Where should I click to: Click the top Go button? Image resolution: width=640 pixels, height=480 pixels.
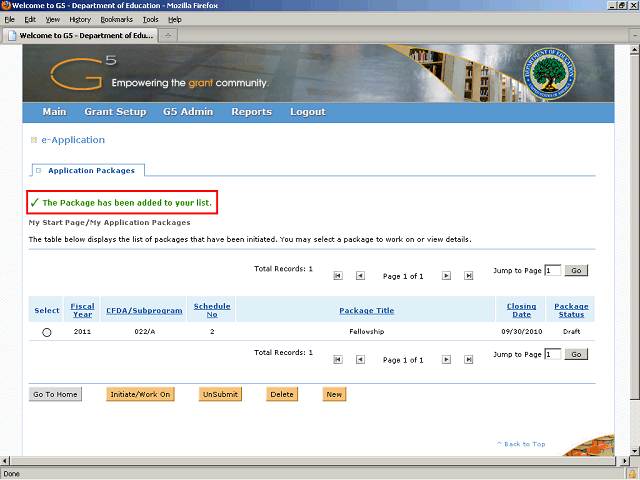(x=576, y=270)
